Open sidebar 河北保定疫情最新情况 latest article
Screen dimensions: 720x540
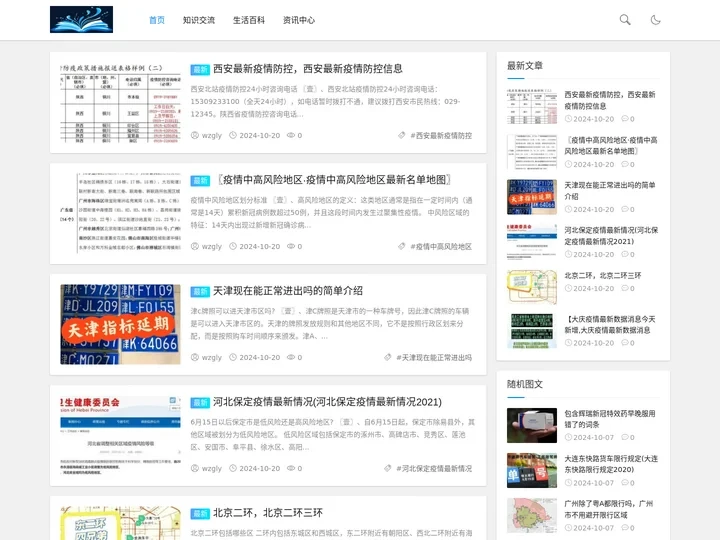coord(611,236)
